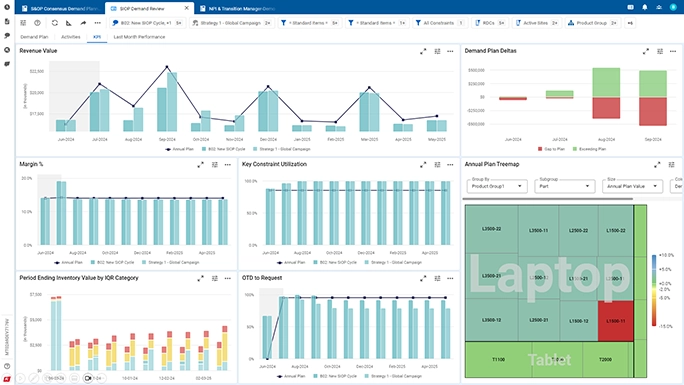Toggle Annual Plan legend in Margin % chart
Screen dimensions: 684x385
[x=68, y=262]
